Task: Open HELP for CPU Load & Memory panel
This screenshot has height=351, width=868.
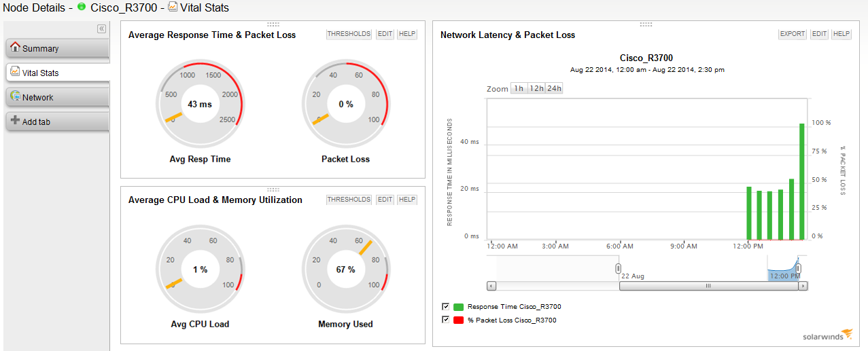Action: point(407,200)
